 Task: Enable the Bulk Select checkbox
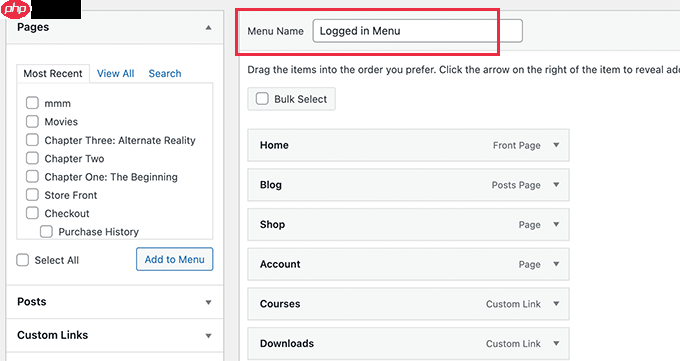(262, 98)
